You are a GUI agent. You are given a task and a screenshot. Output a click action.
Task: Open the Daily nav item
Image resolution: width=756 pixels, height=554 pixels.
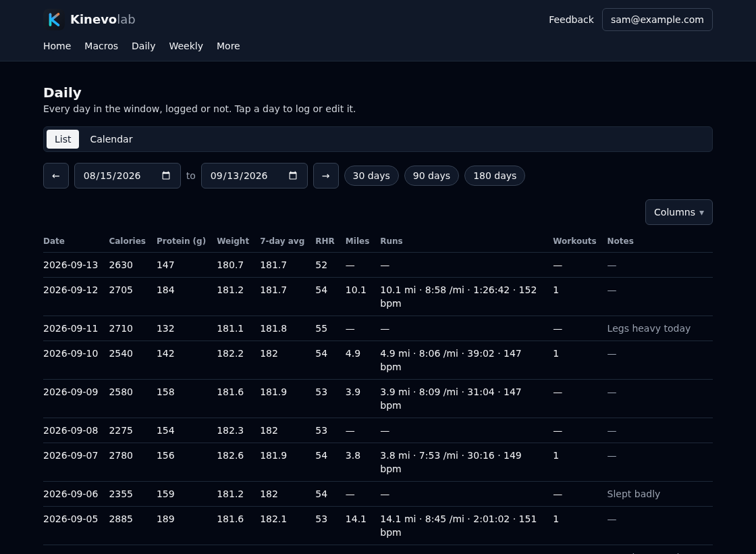[x=143, y=46]
